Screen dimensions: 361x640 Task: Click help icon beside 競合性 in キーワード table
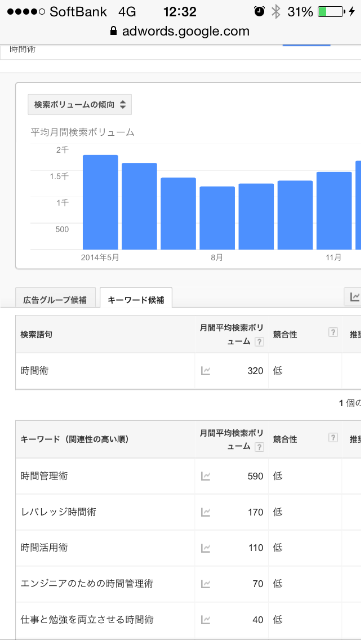point(333,437)
